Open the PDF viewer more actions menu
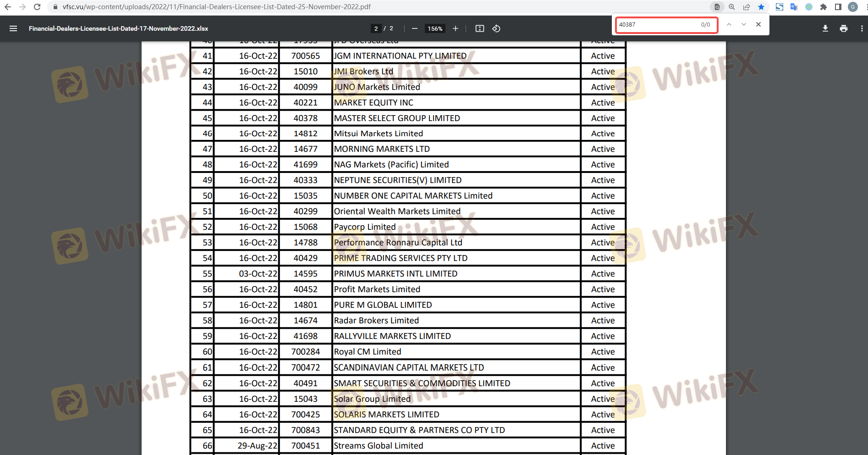The image size is (868, 455). pos(862,28)
